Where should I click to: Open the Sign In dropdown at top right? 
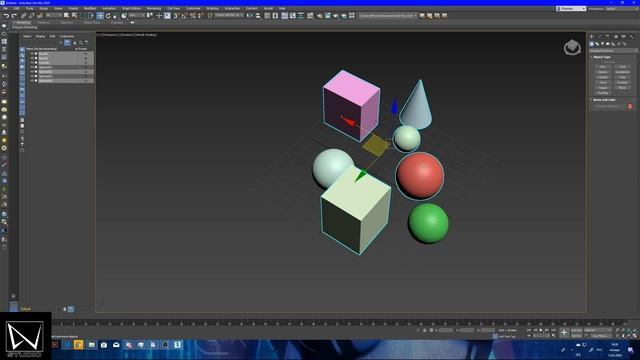pyautogui.click(x=571, y=8)
